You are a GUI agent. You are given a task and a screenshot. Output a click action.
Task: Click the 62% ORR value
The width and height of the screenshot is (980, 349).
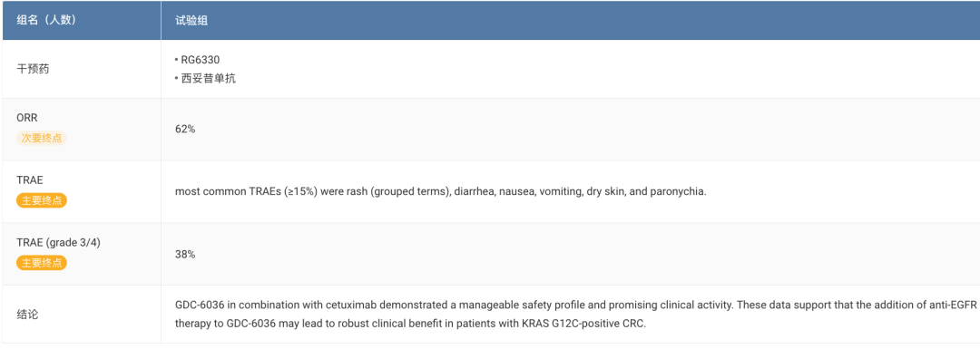tap(186, 130)
